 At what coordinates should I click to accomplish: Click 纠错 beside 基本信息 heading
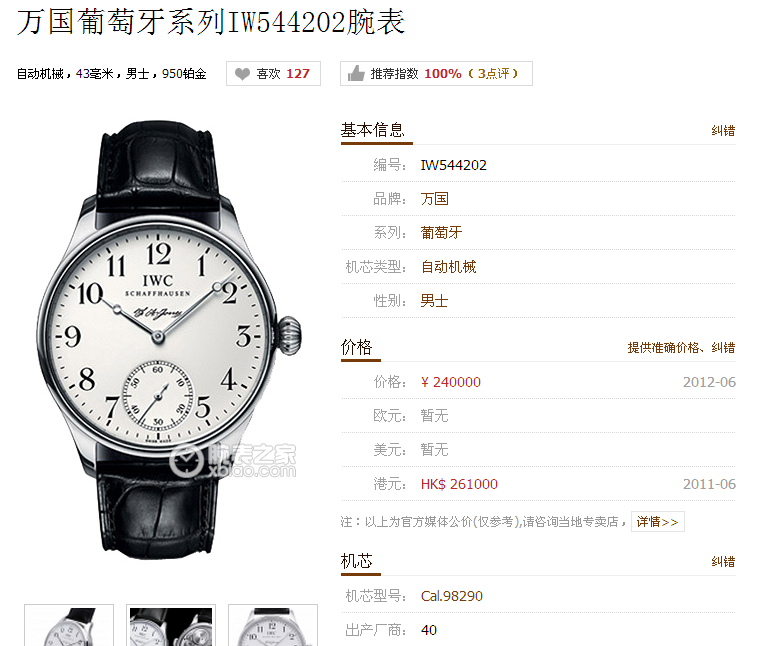[723, 131]
